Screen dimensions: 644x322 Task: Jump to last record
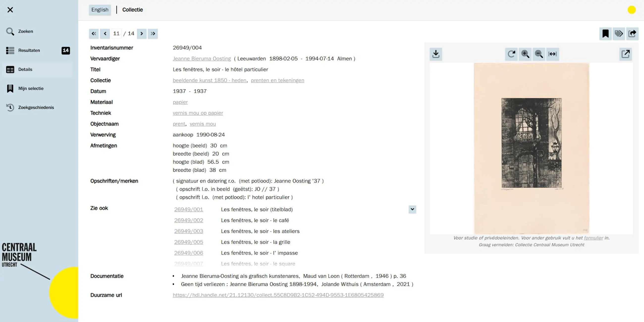153,34
